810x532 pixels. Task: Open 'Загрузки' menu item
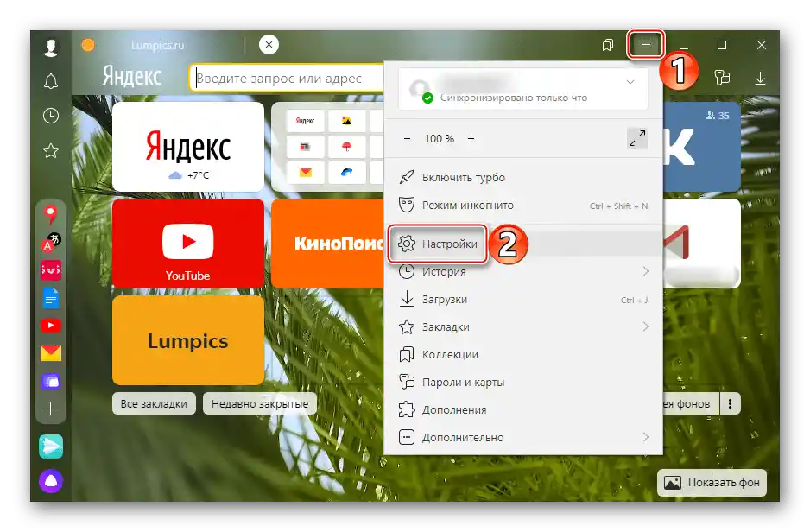[523, 299]
